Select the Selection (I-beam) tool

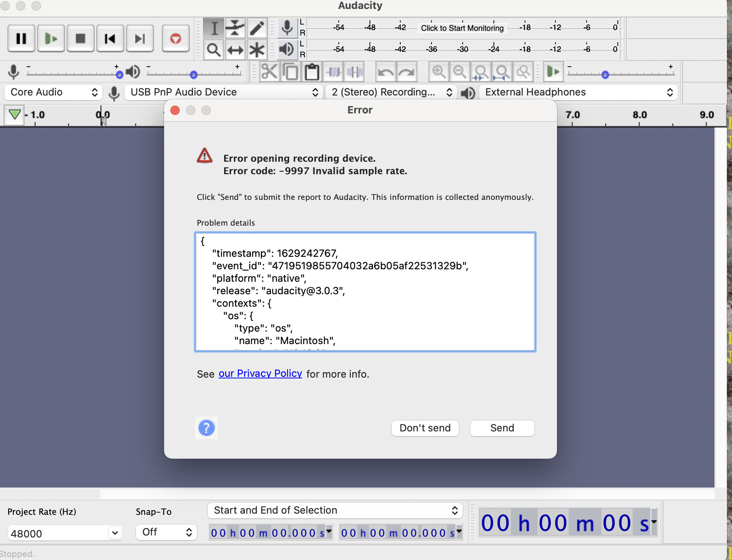(214, 28)
